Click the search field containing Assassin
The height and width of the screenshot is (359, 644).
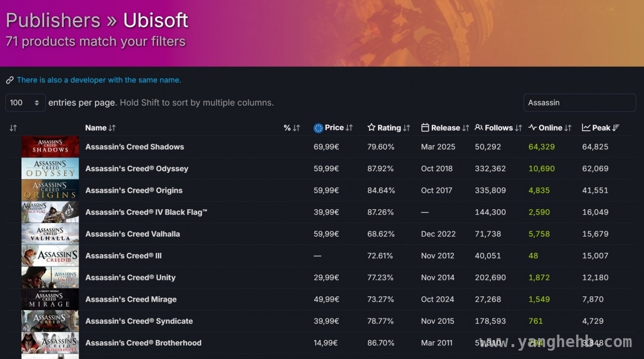coord(580,103)
